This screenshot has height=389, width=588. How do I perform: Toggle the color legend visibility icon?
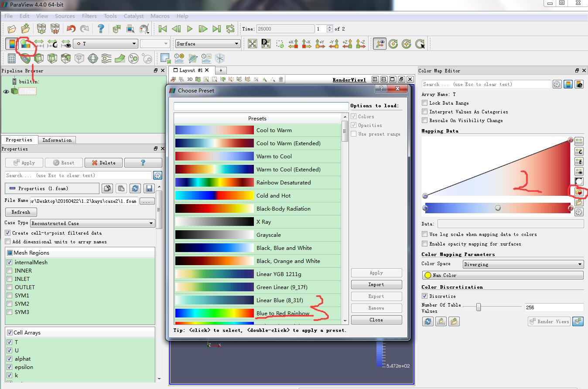12,44
